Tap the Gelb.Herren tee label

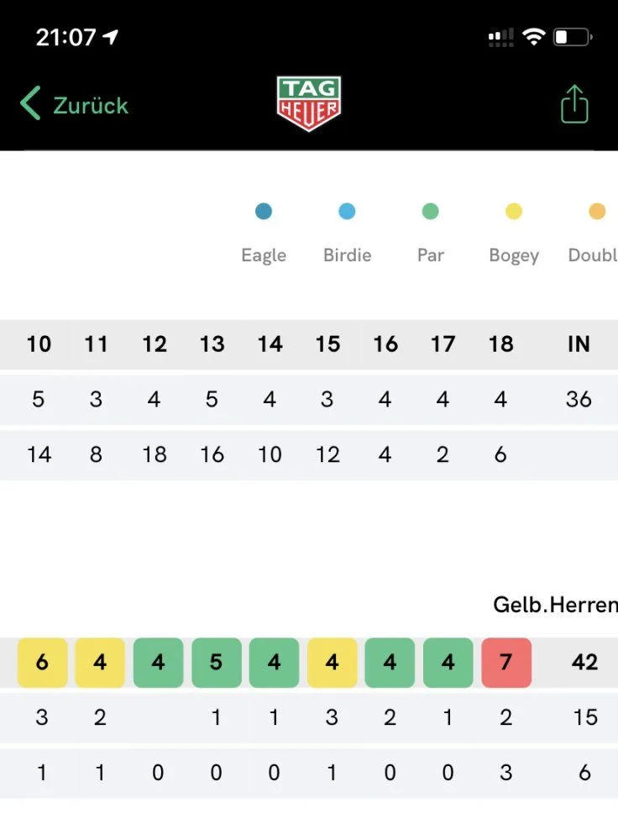[x=555, y=604]
